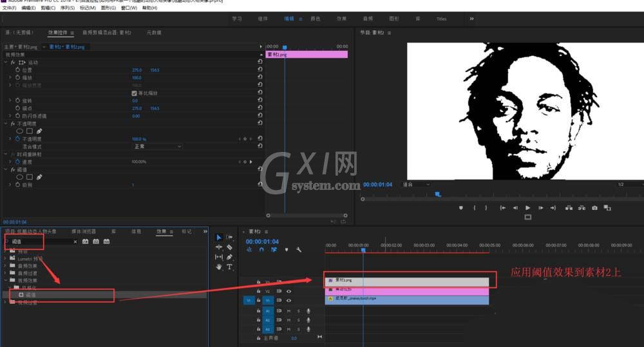Open the Clip menu
Image resolution: width=644 pixels, height=347 pixels.
[48, 8]
